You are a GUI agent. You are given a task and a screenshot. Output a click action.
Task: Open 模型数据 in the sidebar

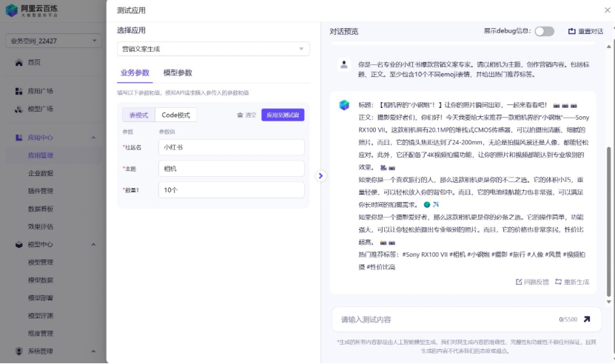[41, 280]
